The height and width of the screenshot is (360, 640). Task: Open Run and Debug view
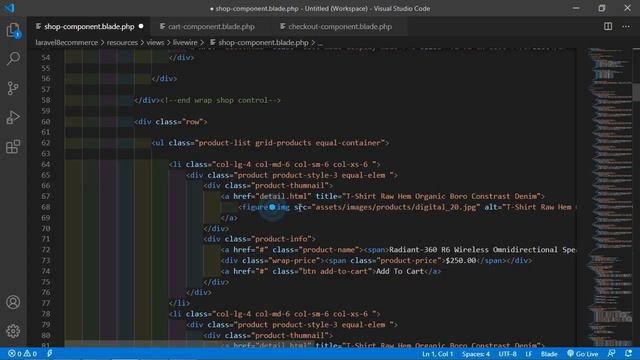(13, 118)
